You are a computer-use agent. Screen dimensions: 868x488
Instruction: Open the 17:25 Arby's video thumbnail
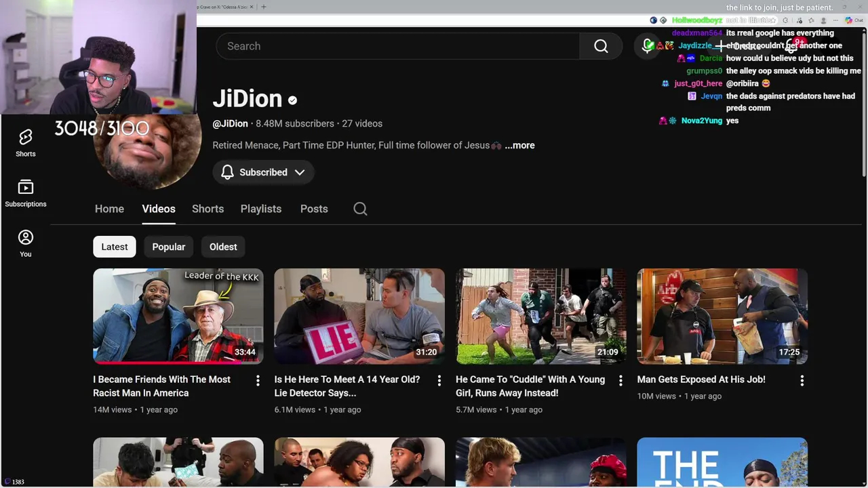(722, 317)
